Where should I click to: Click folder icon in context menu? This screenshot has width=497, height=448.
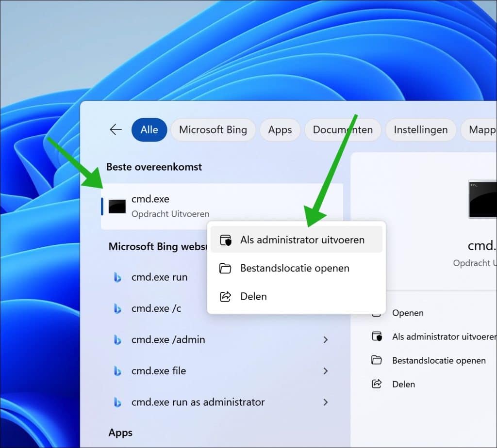coord(225,269)
